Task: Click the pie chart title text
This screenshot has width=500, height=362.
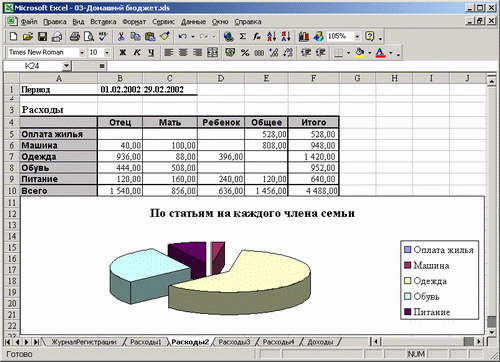Action: pyautogui.click(x=252, y=213)
